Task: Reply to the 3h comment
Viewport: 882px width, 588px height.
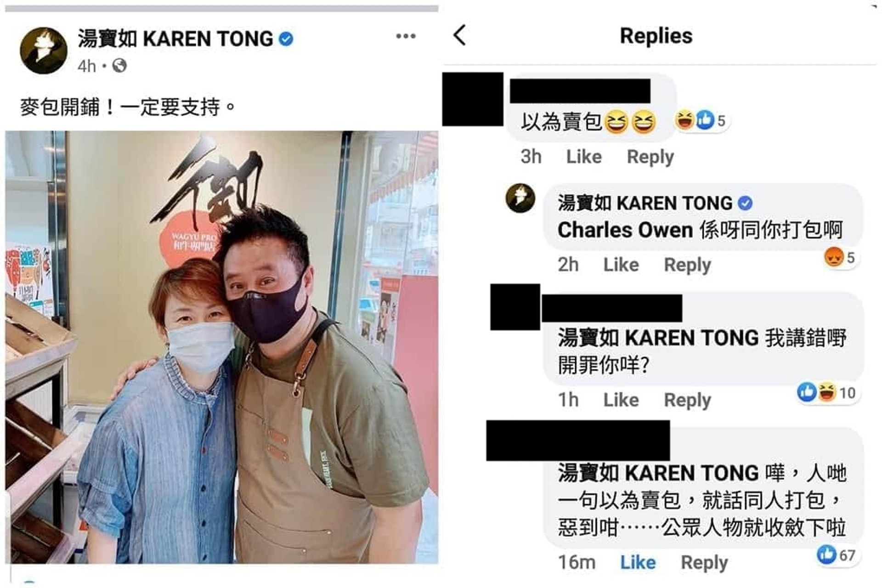Action: [x=650, y=157]
